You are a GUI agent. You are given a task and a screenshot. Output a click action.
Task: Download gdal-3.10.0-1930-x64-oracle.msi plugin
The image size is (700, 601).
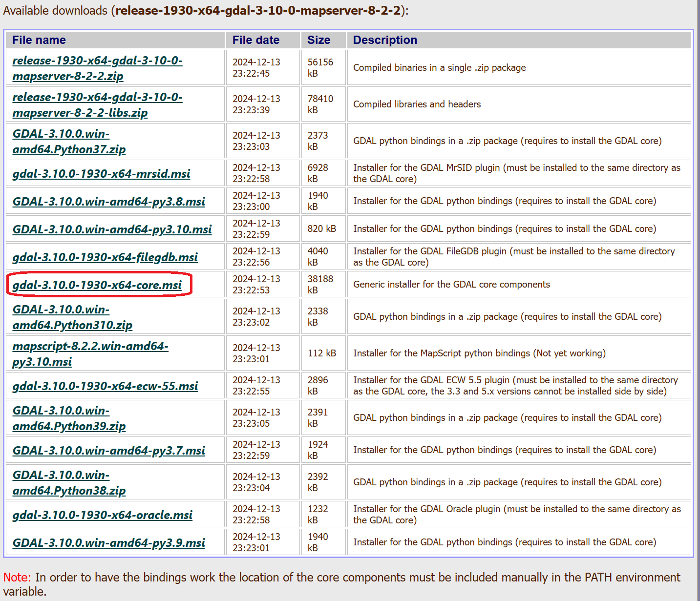[103, 515]
